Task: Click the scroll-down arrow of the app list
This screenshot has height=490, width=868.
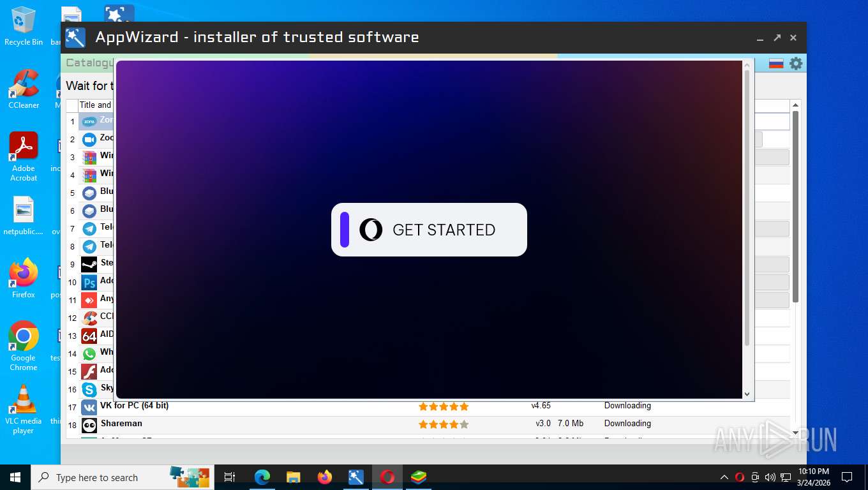Action: click(x=795, y=433)
